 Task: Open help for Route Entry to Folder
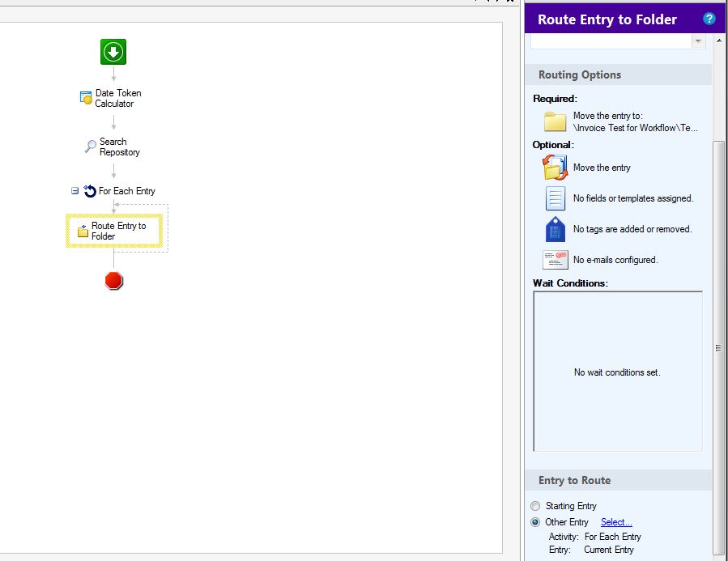point(709,19)
